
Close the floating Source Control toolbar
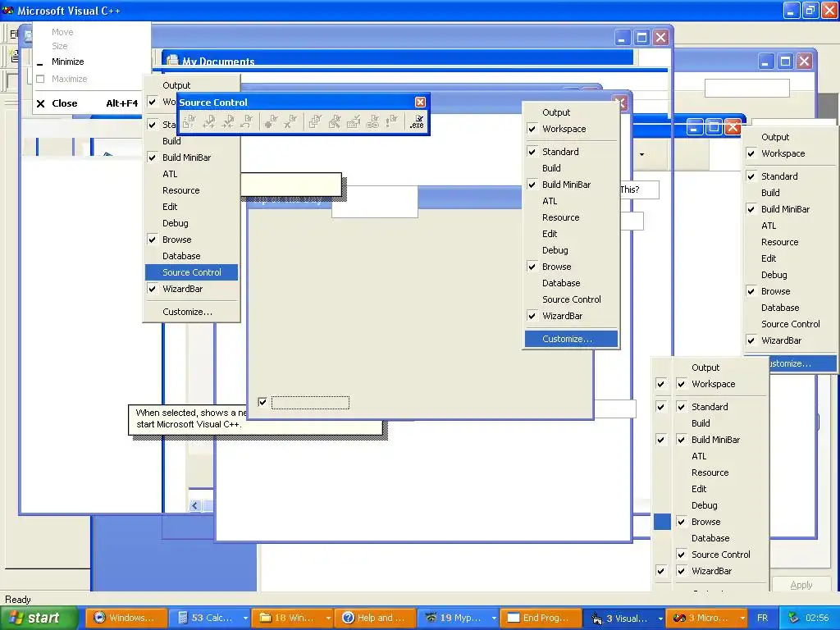tap(421, 102)
